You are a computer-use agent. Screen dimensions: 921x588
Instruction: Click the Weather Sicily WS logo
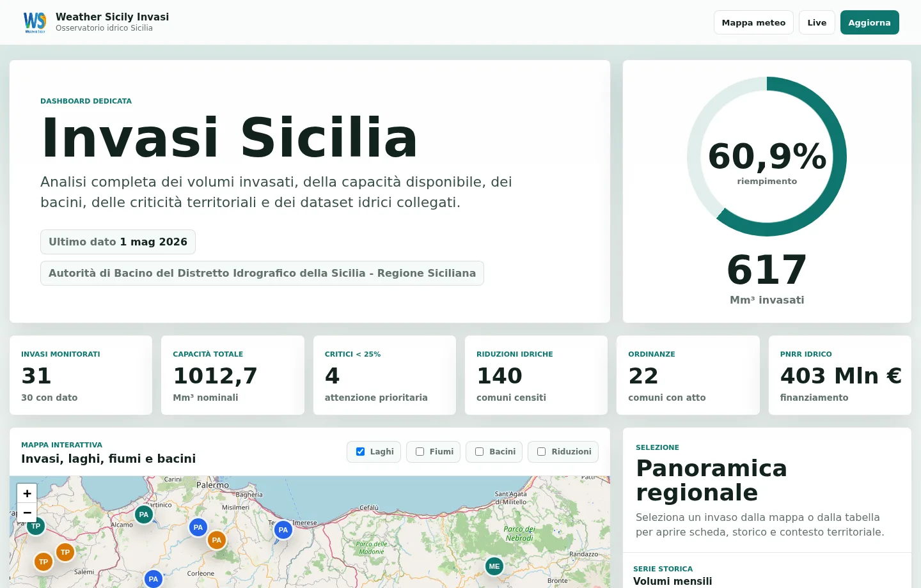[35, 22]
